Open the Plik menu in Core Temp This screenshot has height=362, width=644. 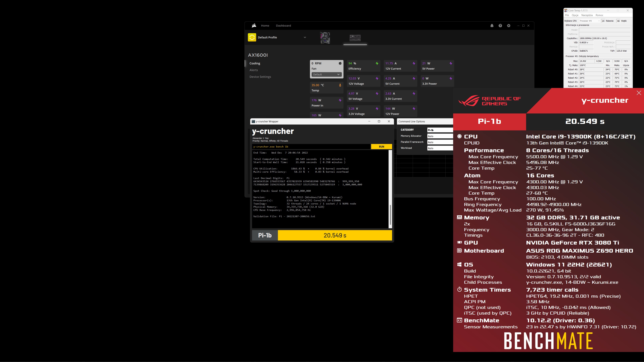click(567, 15)
